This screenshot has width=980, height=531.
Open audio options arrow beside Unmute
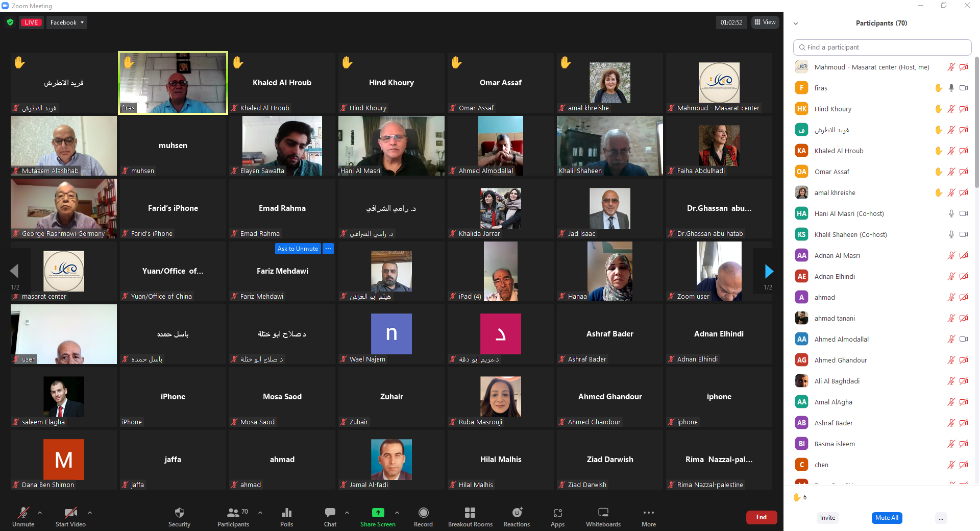click(x=40, y=513)
